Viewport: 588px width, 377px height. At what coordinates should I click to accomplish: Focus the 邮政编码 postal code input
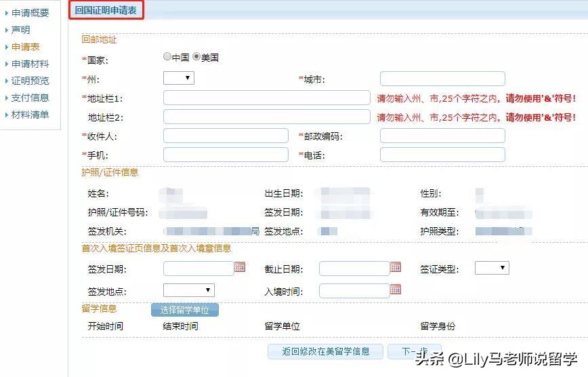pos(442,136)
